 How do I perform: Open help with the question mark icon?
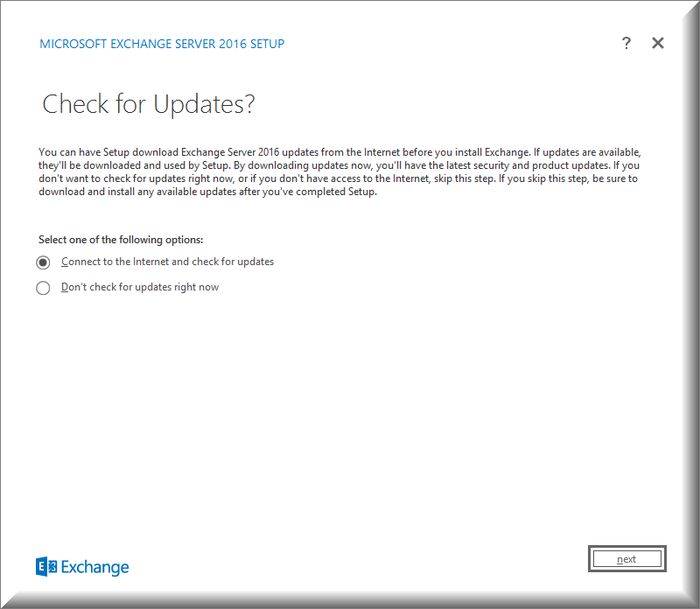(x=626, y=43)
